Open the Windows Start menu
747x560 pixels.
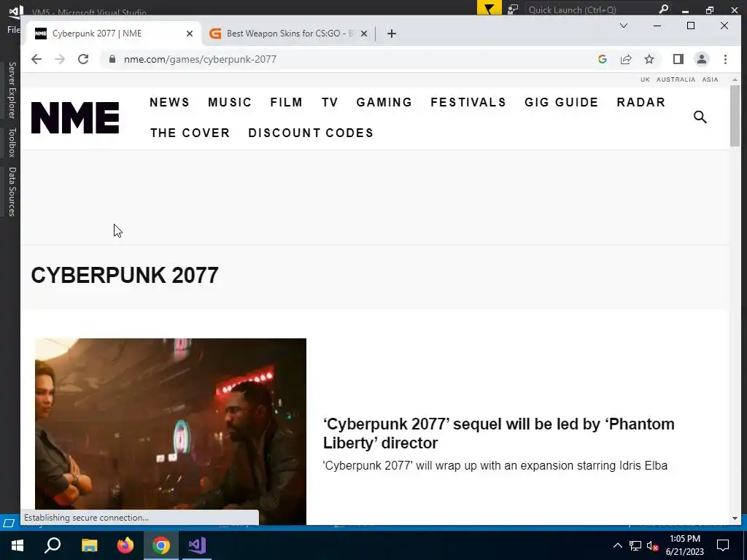(18, 545)
